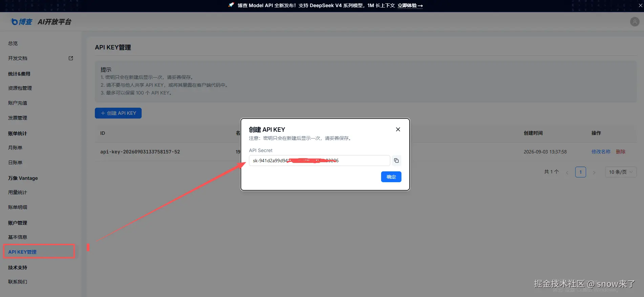Close the 创建 API KEY dialog

(x=398, y=129)
